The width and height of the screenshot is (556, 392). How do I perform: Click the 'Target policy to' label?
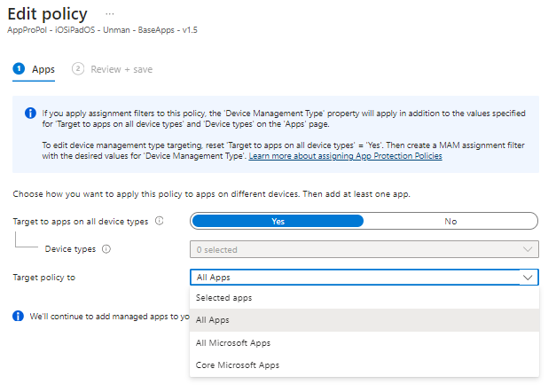(44, 278)
